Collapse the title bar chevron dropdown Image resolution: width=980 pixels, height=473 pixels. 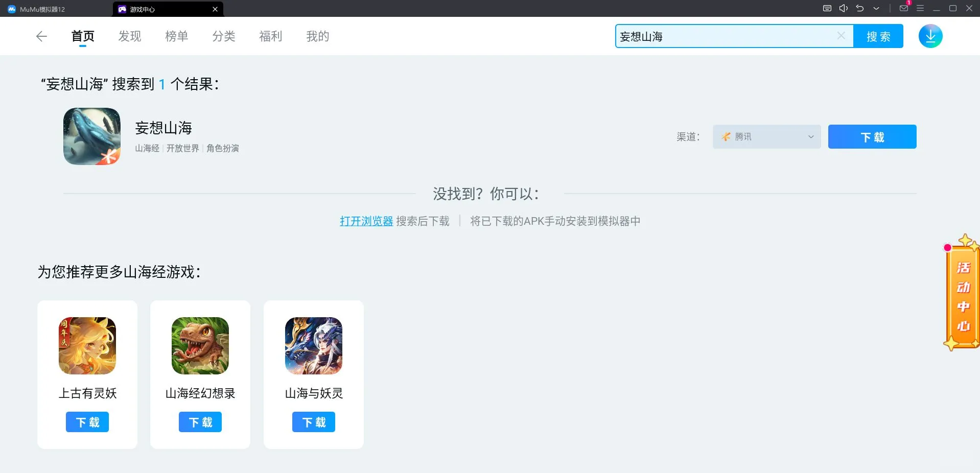point(877,8)
